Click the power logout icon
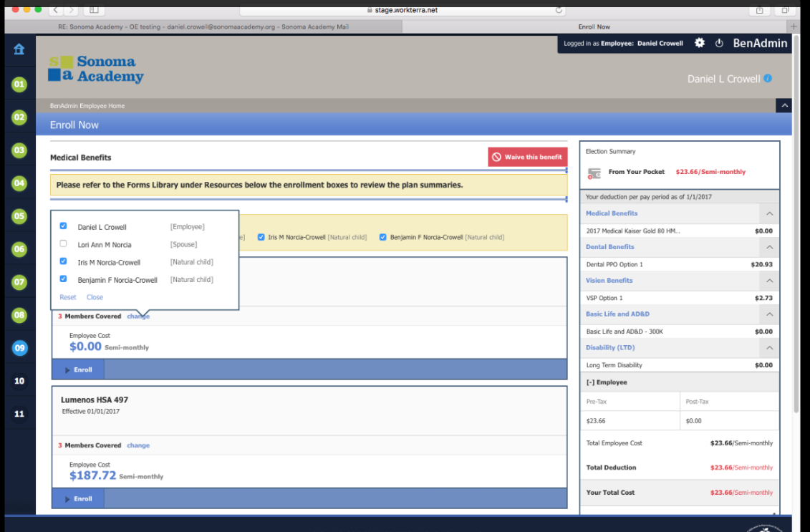This screenshot has height=532, width=810. tap(719, 44)
